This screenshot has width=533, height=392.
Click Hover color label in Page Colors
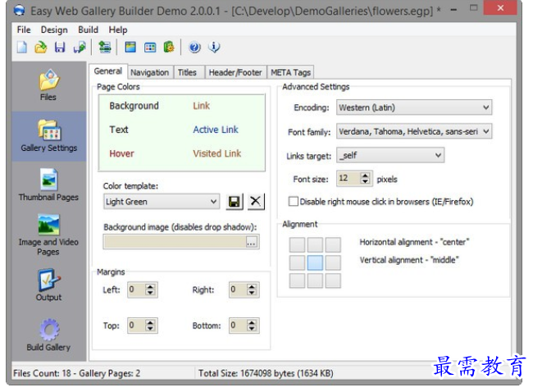121,153
